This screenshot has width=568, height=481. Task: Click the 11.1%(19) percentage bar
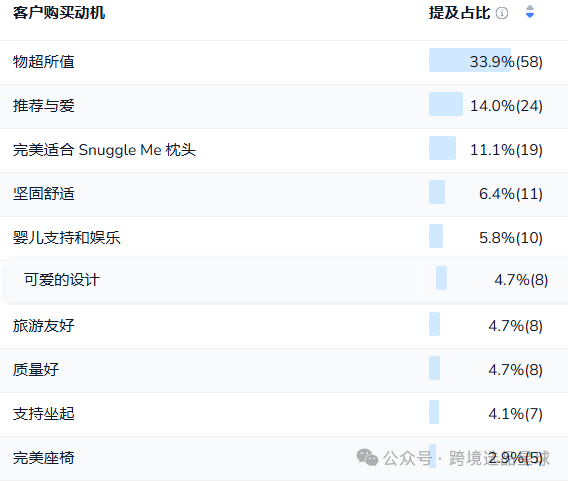pos(442,148)
